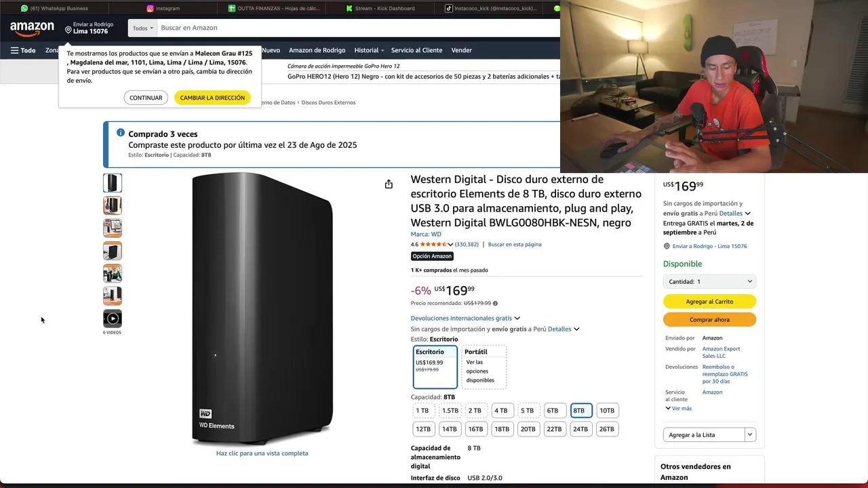Image resolution: width=868 pixels, height=488 pixels.
Task: Open the rating dropdown chevron beside stars
Action: coord(450,245)
